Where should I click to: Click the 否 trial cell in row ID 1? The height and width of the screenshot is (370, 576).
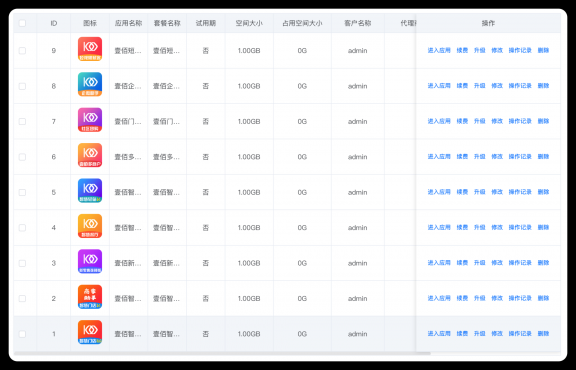click(x=206, y=334)
